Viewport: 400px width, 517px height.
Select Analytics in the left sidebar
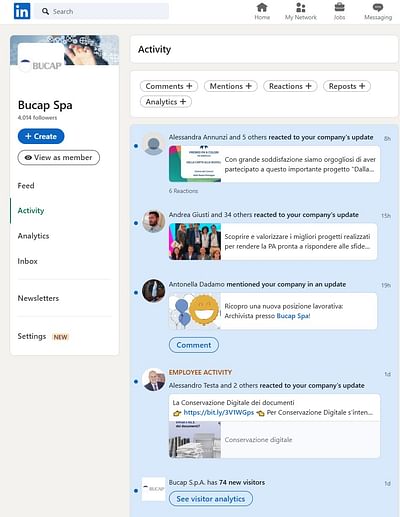click(x=33, y=236)
